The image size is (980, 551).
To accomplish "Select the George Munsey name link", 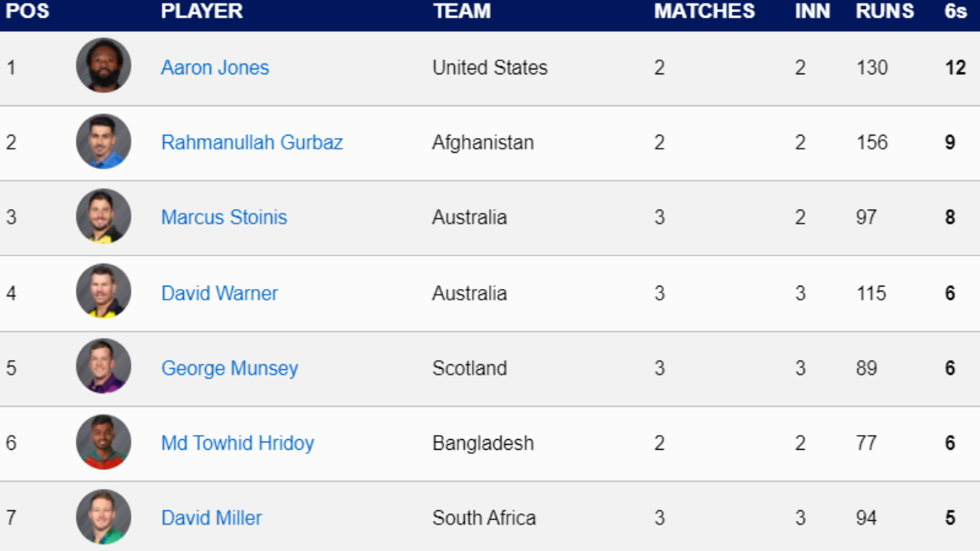I will tap(229, 368).
